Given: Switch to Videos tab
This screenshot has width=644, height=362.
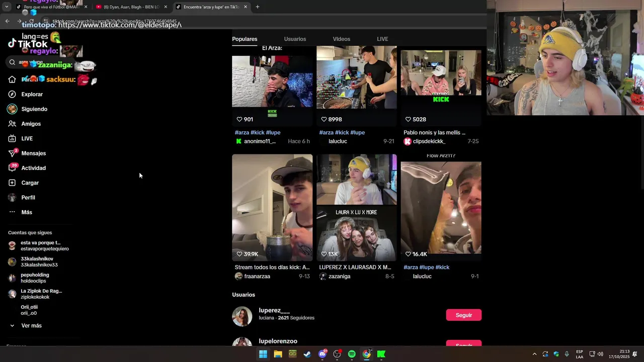Looking at the screenshot, I should (341, 39).
